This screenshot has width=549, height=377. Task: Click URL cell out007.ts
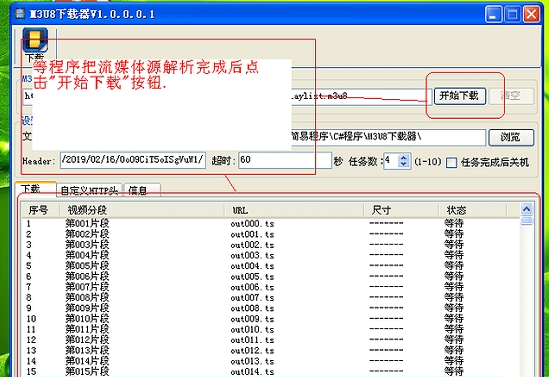coord(252,298)
